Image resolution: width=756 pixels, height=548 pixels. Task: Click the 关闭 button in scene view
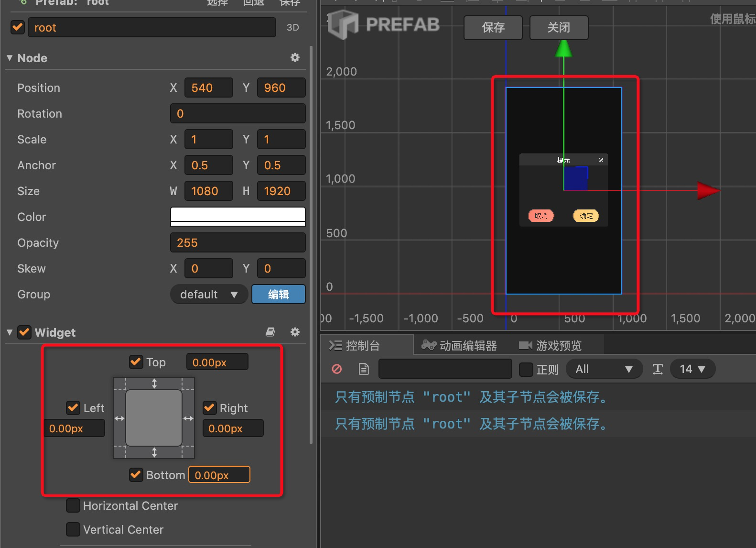pyautogui.click(x=559, y=27)
